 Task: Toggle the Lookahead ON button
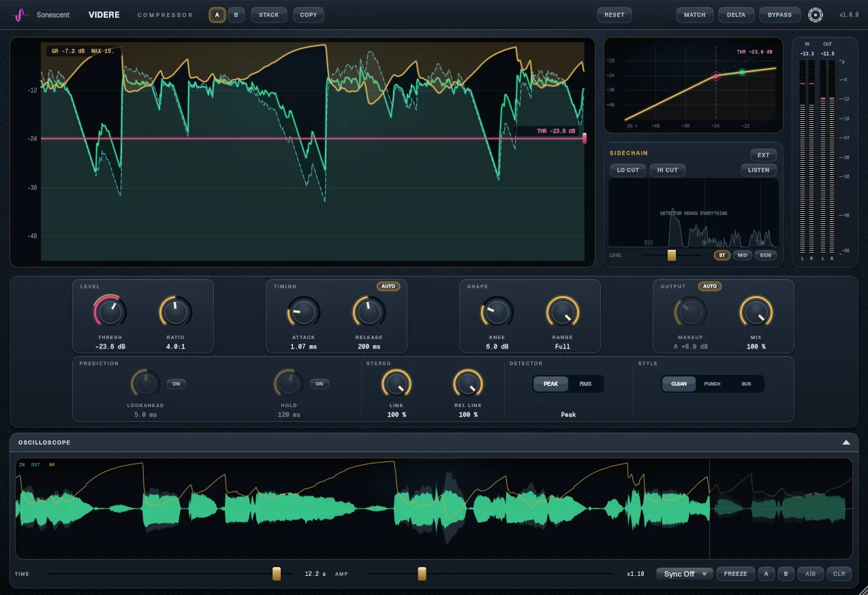[176, 384]
